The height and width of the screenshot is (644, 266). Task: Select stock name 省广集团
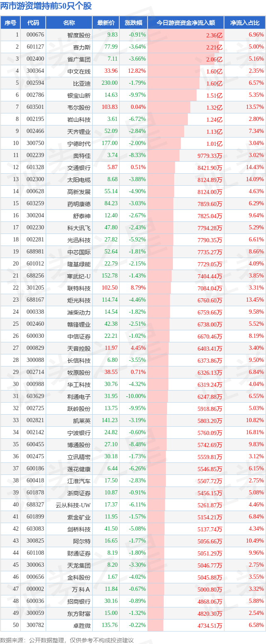point(79,59)
